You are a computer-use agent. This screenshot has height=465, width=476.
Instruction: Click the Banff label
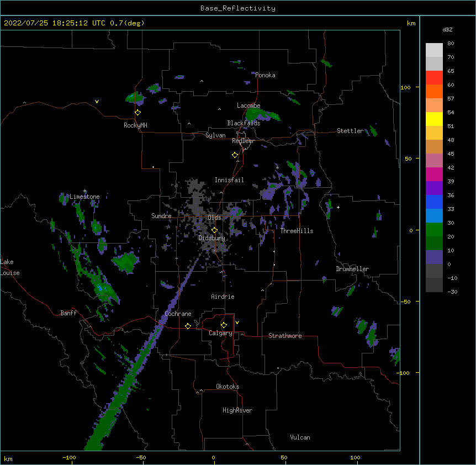(x=68, y=313)
